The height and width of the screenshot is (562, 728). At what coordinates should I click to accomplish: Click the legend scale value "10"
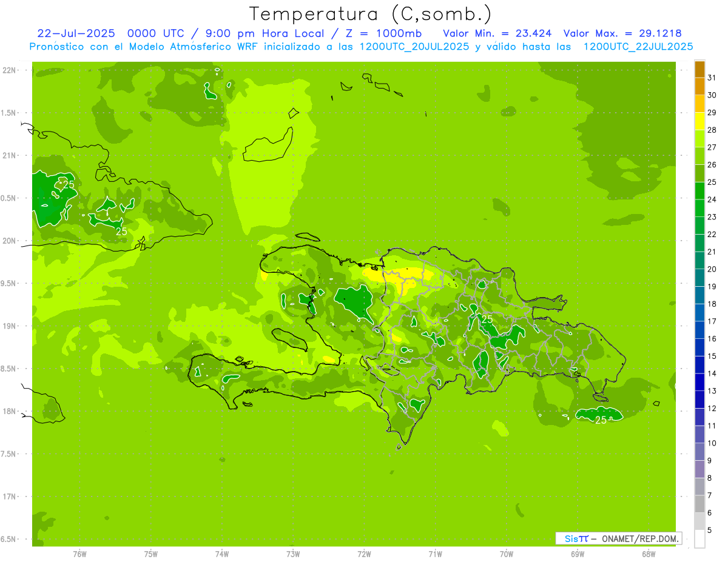click(712, 443)
